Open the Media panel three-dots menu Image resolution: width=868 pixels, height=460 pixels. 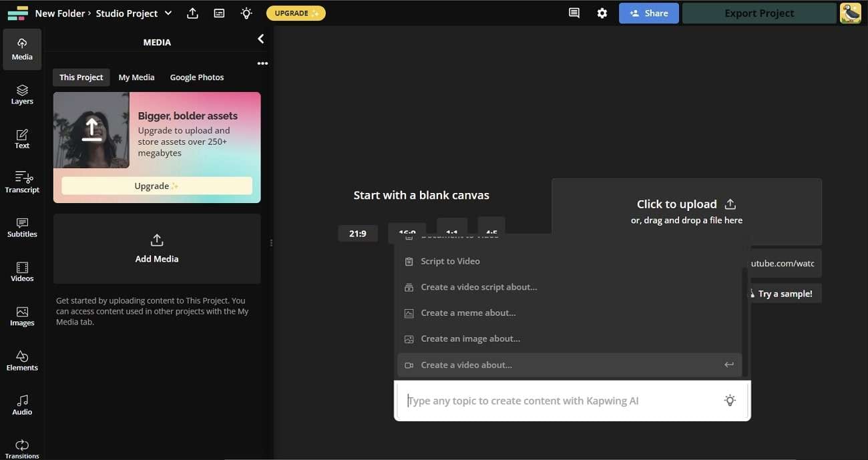point(262,63)
